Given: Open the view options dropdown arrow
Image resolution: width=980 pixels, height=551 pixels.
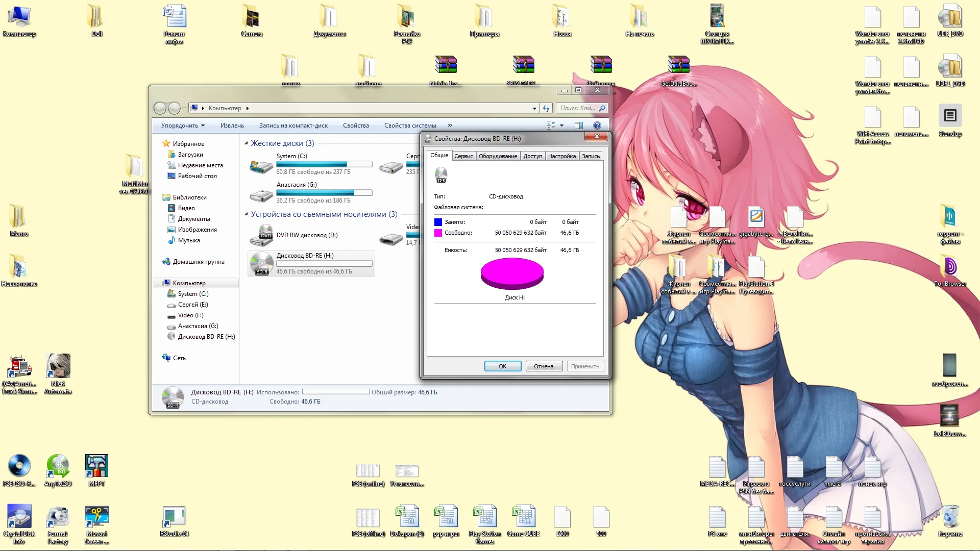Looking at the screenshot, I should [561, 126].
